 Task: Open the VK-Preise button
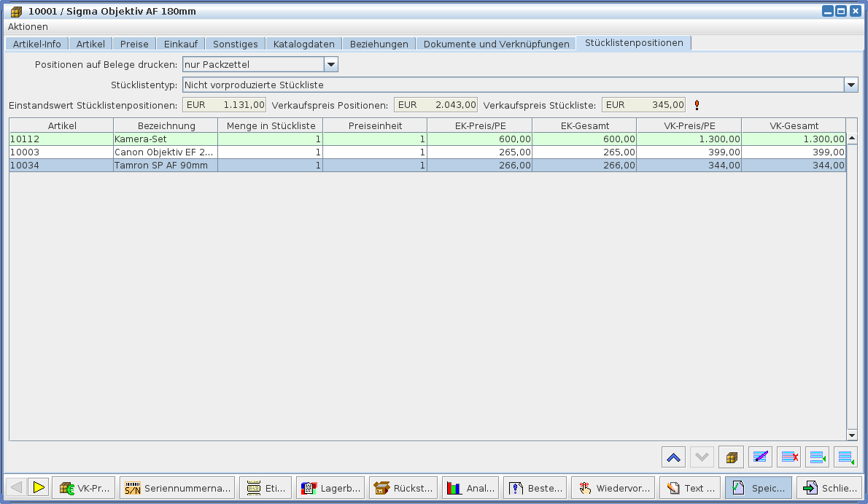[84, 488]
